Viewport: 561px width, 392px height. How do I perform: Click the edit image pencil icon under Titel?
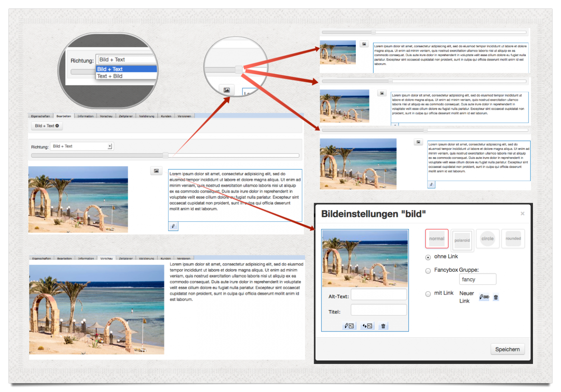pyautogui.click(x=349, y=326)
